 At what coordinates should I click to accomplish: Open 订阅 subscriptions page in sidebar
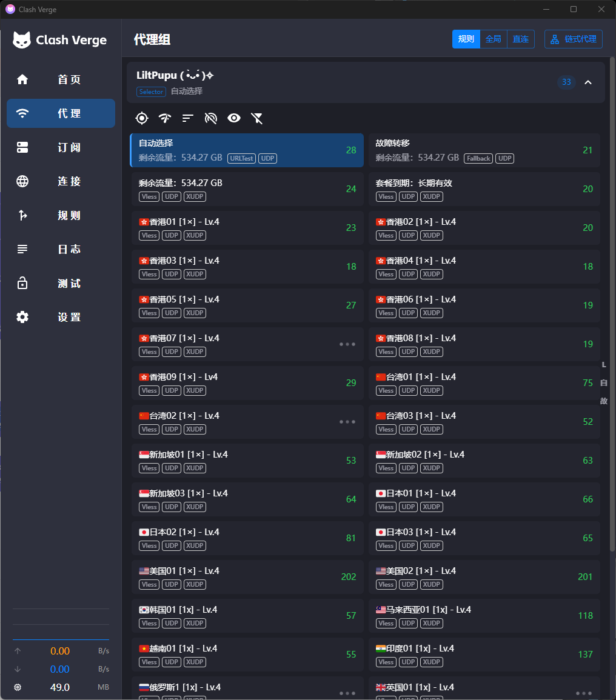(x=61, y=147)
